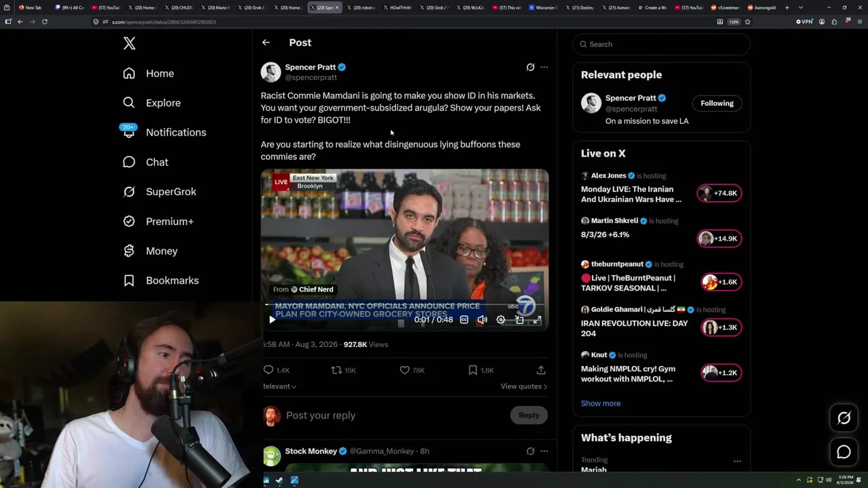Open Premium+ in the sidebar
This screenshot has width=868, height=488.
158,222
